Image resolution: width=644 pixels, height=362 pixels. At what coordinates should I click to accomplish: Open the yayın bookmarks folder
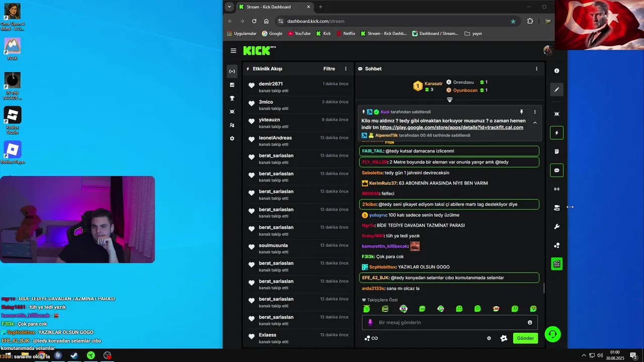(x=473, y=34)
